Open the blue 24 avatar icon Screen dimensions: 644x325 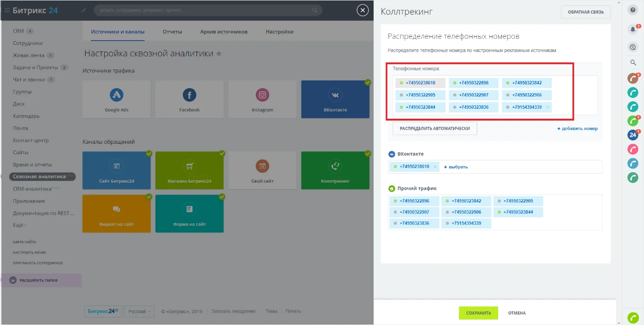point(633,135)
